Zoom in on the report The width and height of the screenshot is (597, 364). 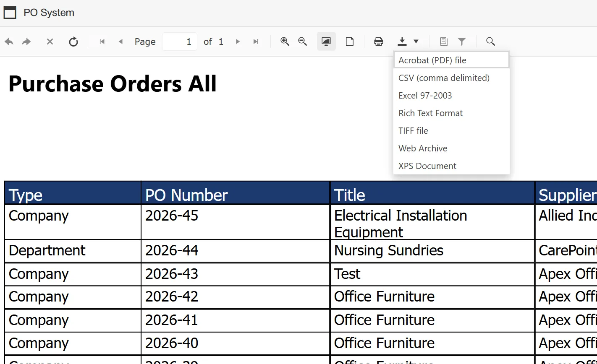(x=285, y=42)
